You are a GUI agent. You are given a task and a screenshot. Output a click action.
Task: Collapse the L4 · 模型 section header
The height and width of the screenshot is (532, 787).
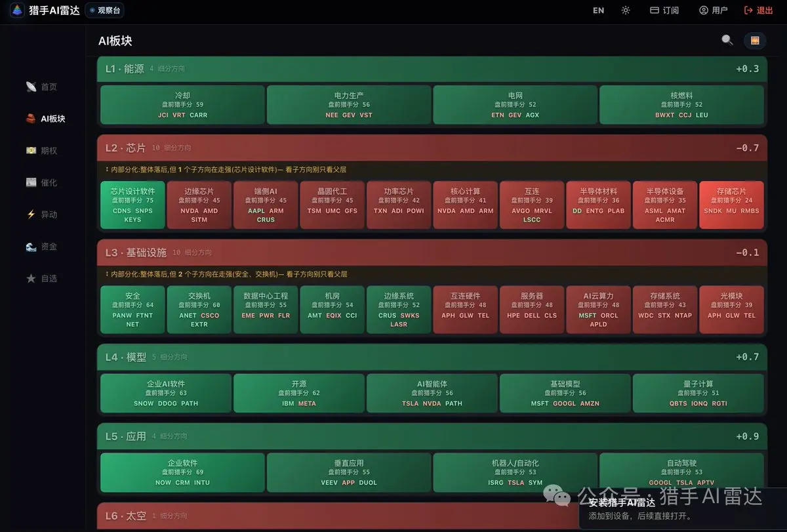[x=432, y=357]
